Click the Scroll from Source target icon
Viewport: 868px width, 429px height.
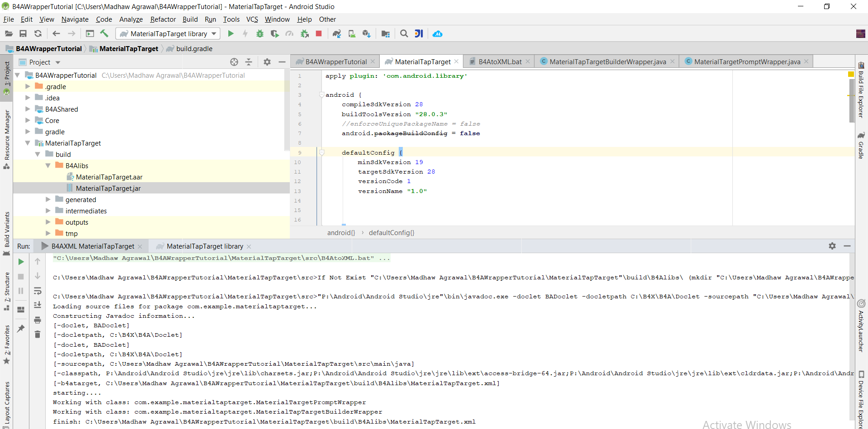coord(234,62)
